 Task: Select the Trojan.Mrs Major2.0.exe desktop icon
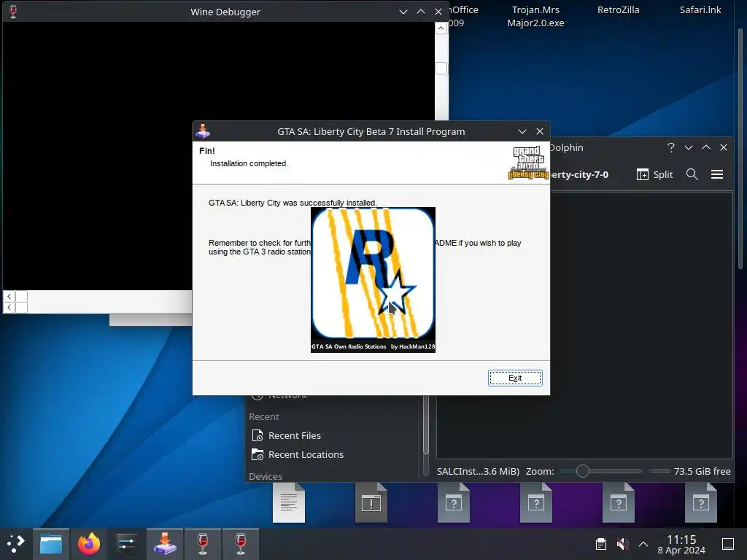[x=535, y=16]
